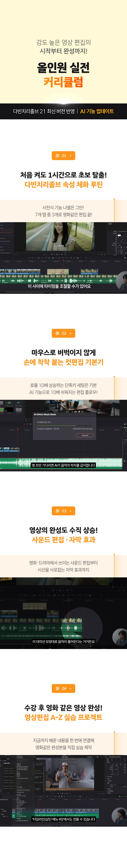
Task: Click Cancel in the AI Detect Music Beats dialog
Action: click(85, 435)
